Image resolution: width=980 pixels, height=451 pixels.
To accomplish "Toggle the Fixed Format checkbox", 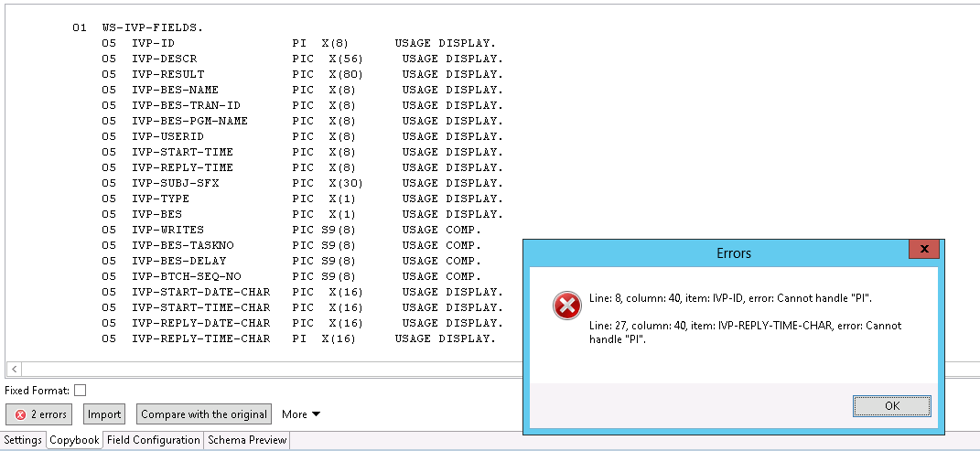I will [80, 391].
